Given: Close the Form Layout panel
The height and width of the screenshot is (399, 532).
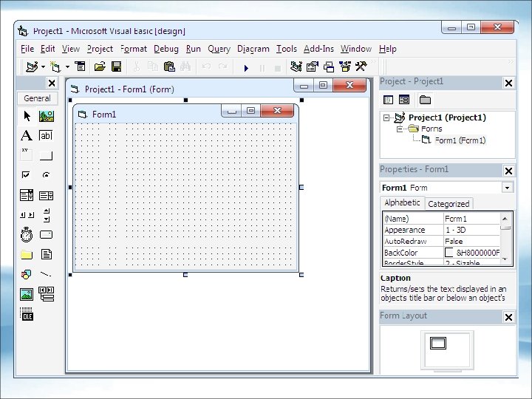Looking at the screenshot, I should [508, 317].
